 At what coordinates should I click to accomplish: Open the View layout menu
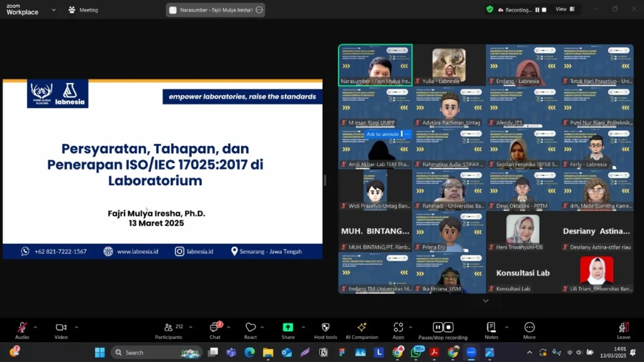pos(563,9)
